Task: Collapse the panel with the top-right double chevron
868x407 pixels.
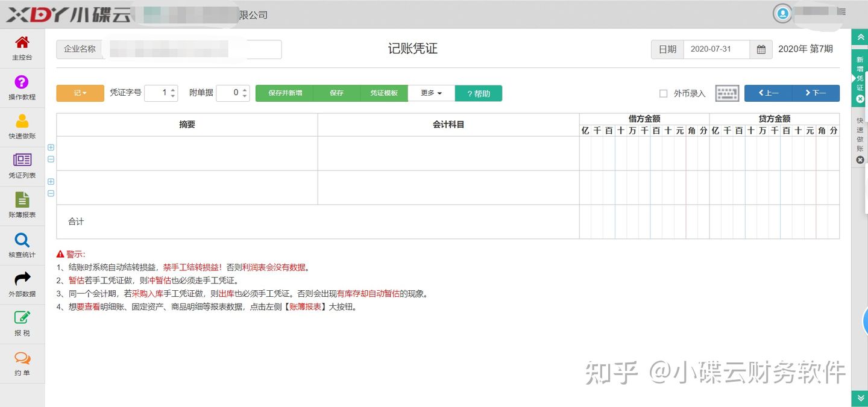Action: pos(859,37)
